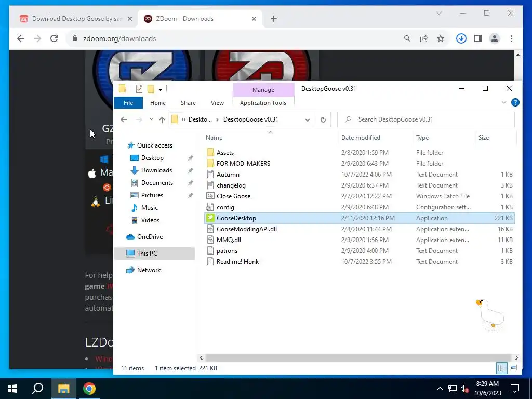The image size is (532, 399).
Task: Open Chrome three-dot menu
Action: pyautogui.click(x=511, y=38)
